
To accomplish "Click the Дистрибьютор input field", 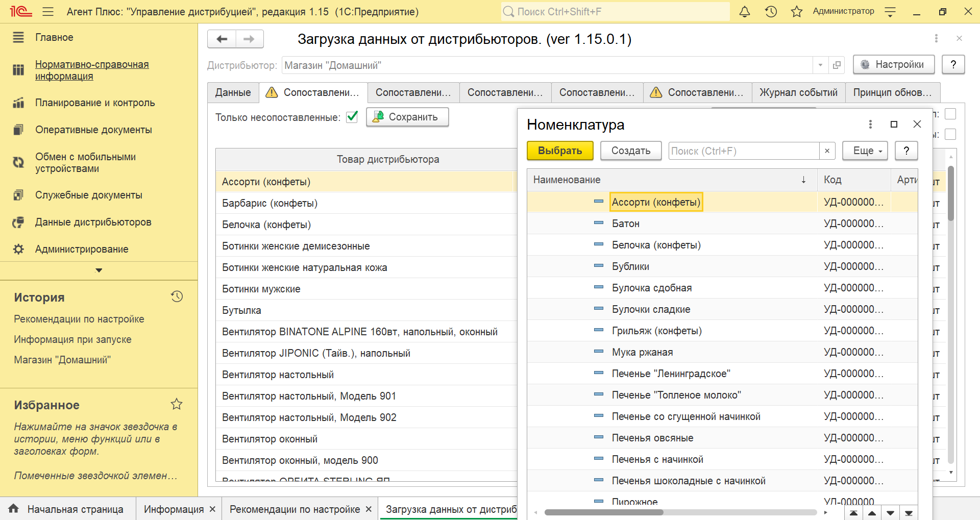I will click(x=547, y=65).
